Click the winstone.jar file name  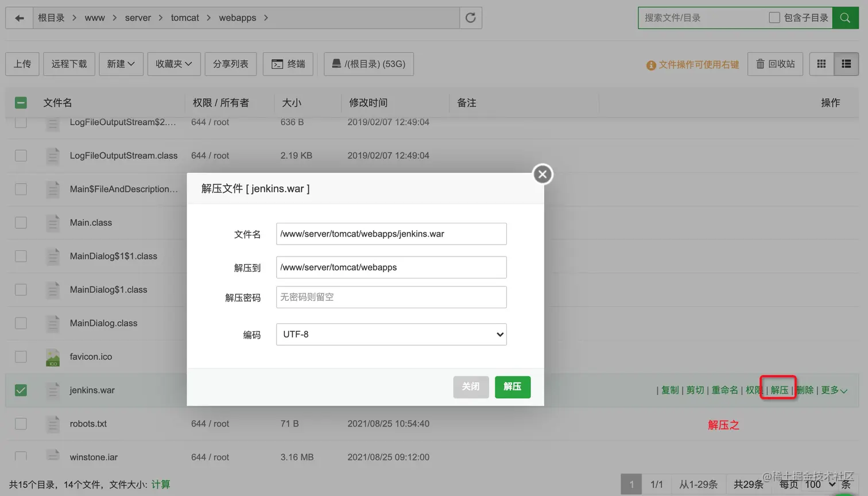click(x=94, y=457)
